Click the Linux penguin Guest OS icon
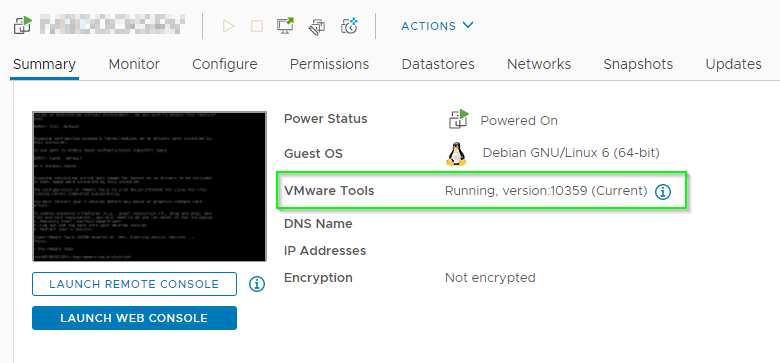 [456, 154]
